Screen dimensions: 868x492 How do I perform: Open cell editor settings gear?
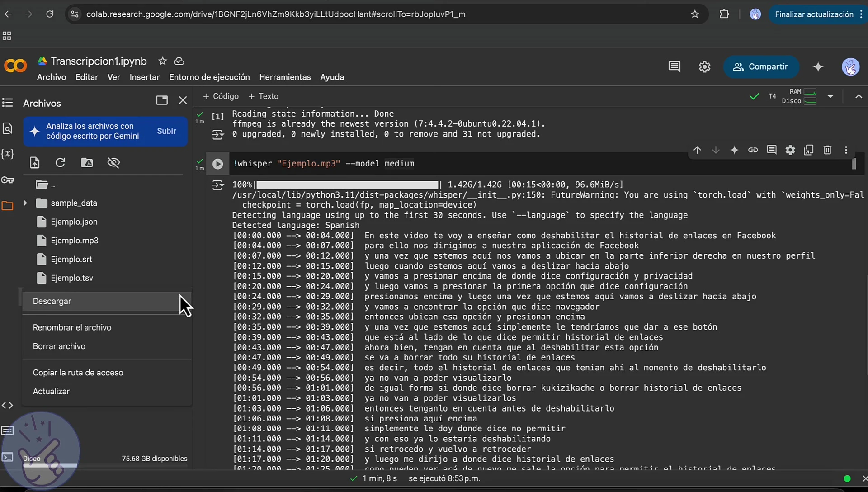(x=790, y=150)
